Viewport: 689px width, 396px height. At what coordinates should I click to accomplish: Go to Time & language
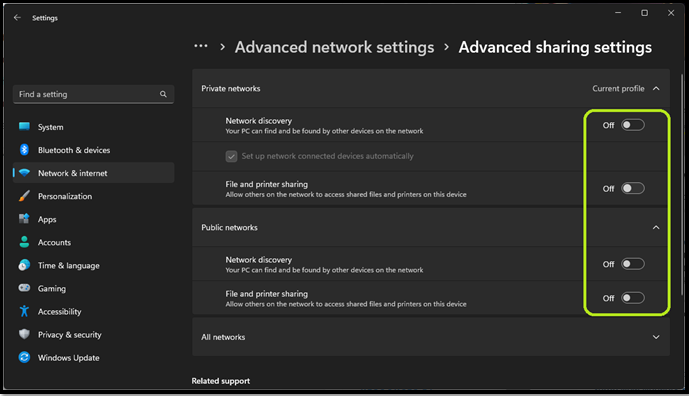[x=94, y=265]
